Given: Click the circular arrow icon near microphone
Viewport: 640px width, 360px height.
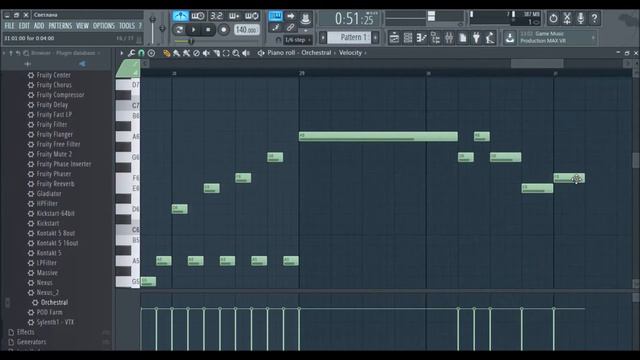Looking at the screenshot, I should (x=553, y=18).
